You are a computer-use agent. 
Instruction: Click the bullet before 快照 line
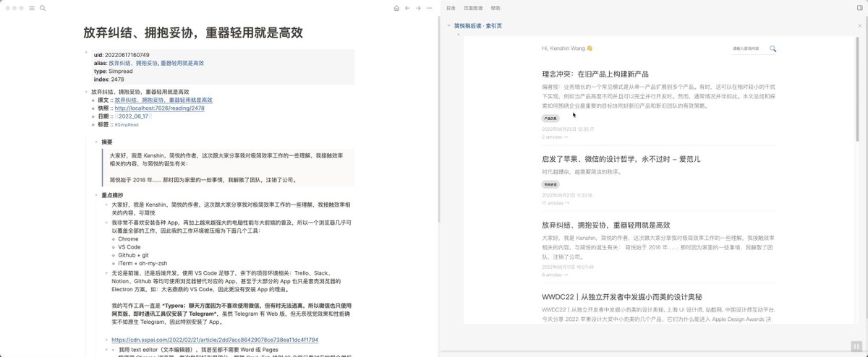click(94, 108)
